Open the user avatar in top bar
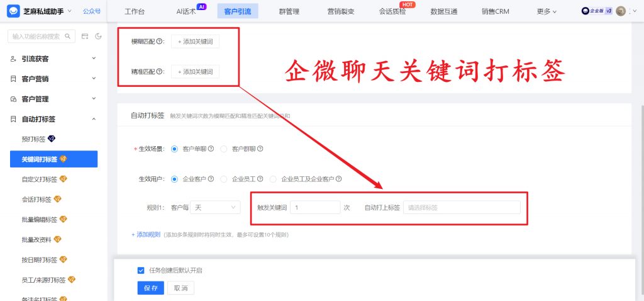This screenshot has height=301, width=644. click(x=620, y=11)
